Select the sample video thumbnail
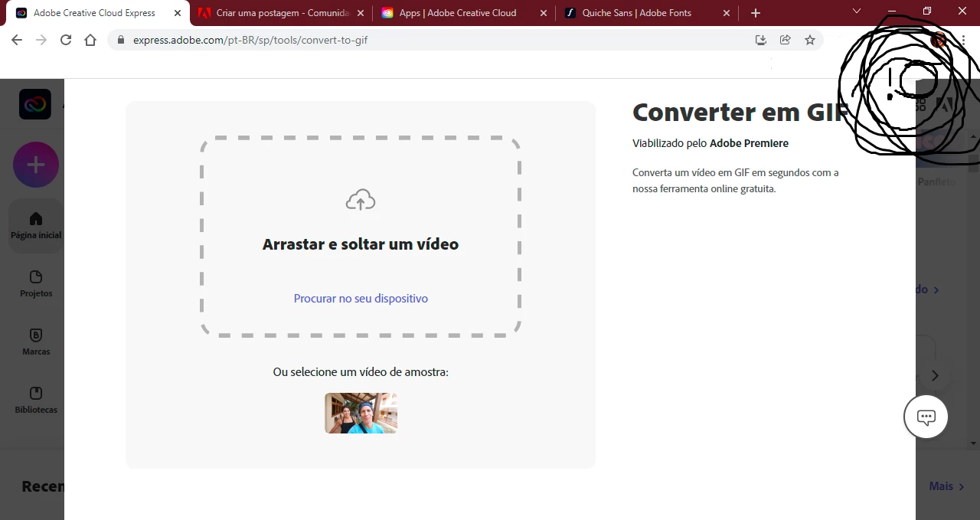 tap(361, 414)
